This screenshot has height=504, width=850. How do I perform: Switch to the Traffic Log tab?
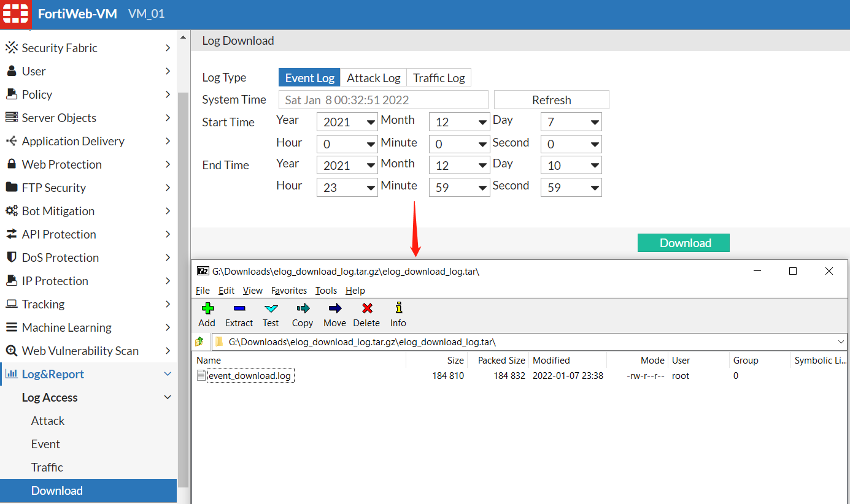pyautogui.click(x=439, y=78)
